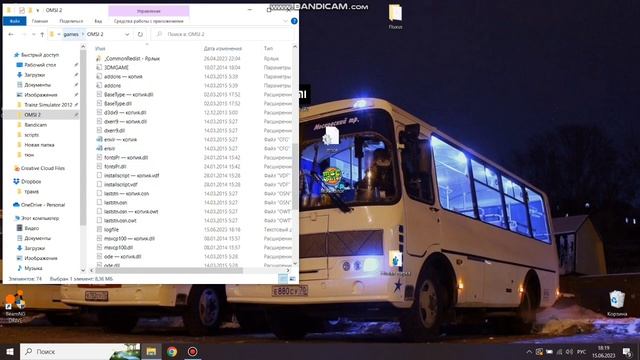Expand the ribbon with chevron arrow
Screen dimensions: 640x360
click(285, 21)
